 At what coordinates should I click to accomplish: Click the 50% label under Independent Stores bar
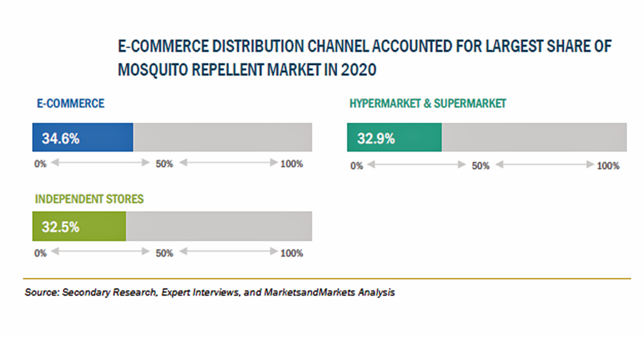164,253
